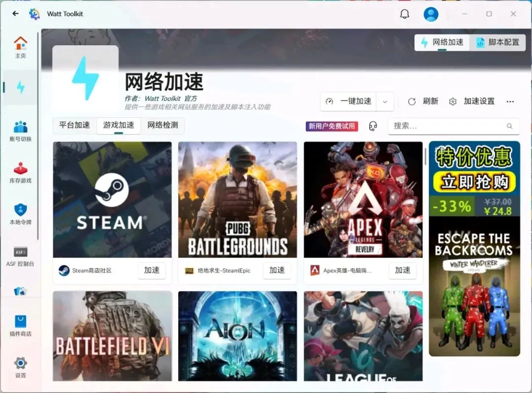Open 本地令牌 in the sidebar

click(x=20, y=214)
